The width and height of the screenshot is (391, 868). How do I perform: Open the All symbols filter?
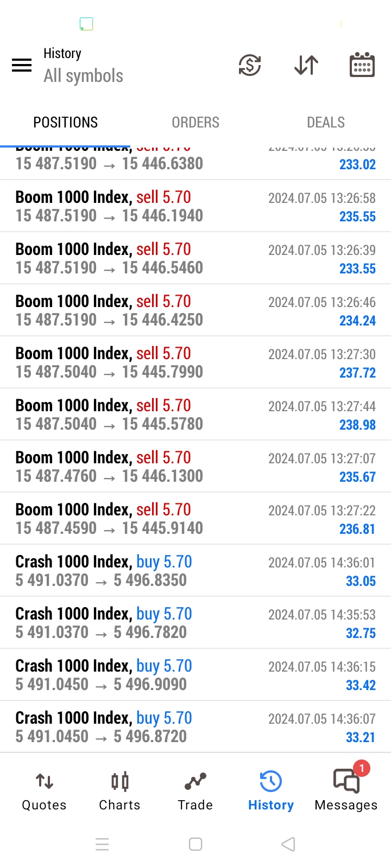84,76
